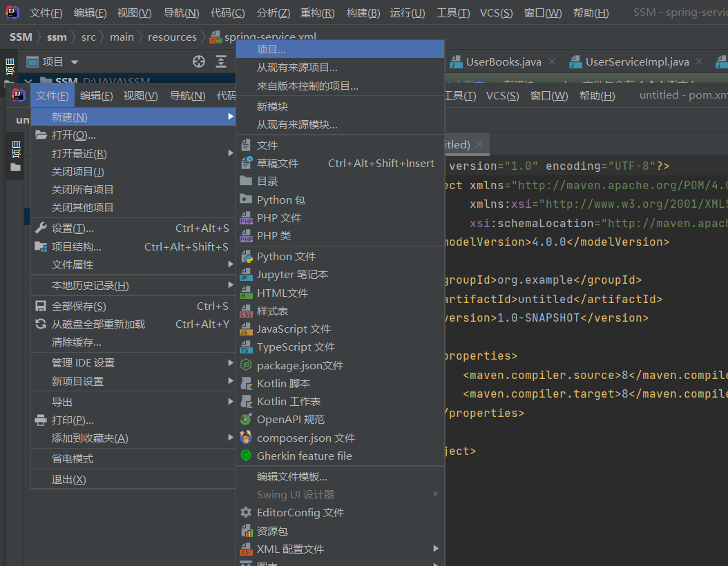This screenshot has width=728, height=566.
Task: Select 关闭所有项目
Action: 133,190
